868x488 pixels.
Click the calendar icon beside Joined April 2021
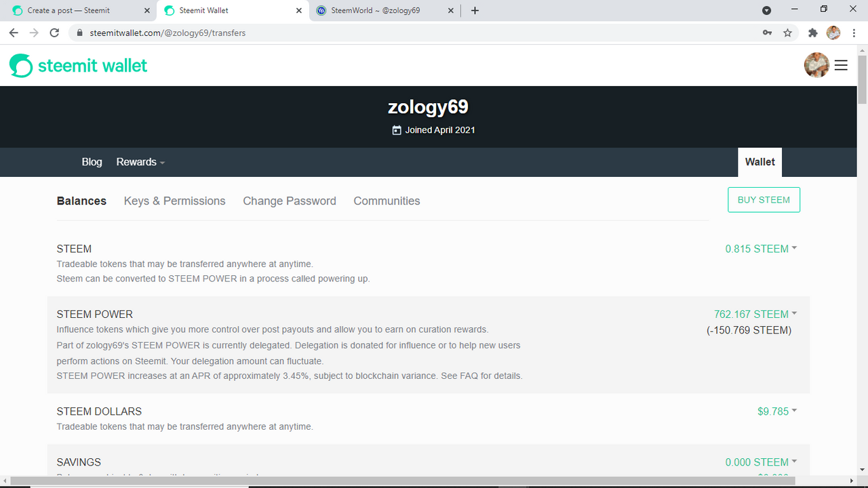tap(397, 130)
